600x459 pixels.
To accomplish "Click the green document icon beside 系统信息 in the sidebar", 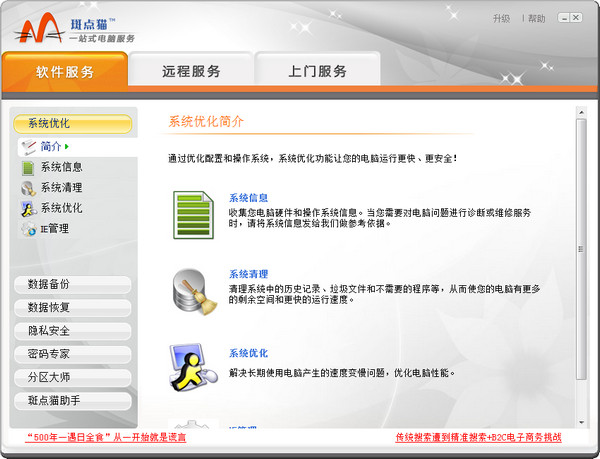I will 28,168.
